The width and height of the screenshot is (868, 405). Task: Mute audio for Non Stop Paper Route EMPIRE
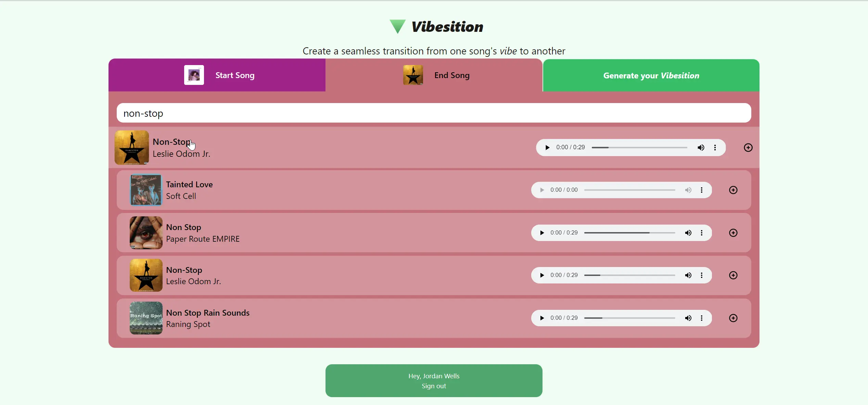(688, 233)
